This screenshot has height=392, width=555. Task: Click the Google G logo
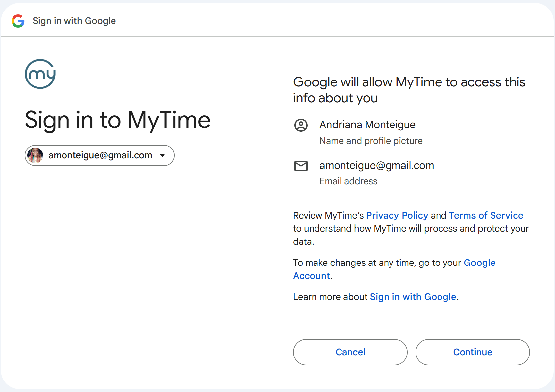click(x=18, y=21)
